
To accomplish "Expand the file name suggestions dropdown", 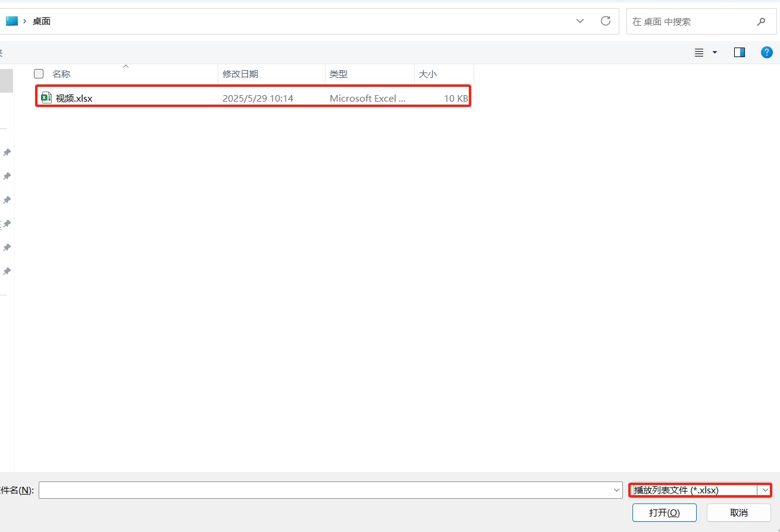I will click(617, 490).
